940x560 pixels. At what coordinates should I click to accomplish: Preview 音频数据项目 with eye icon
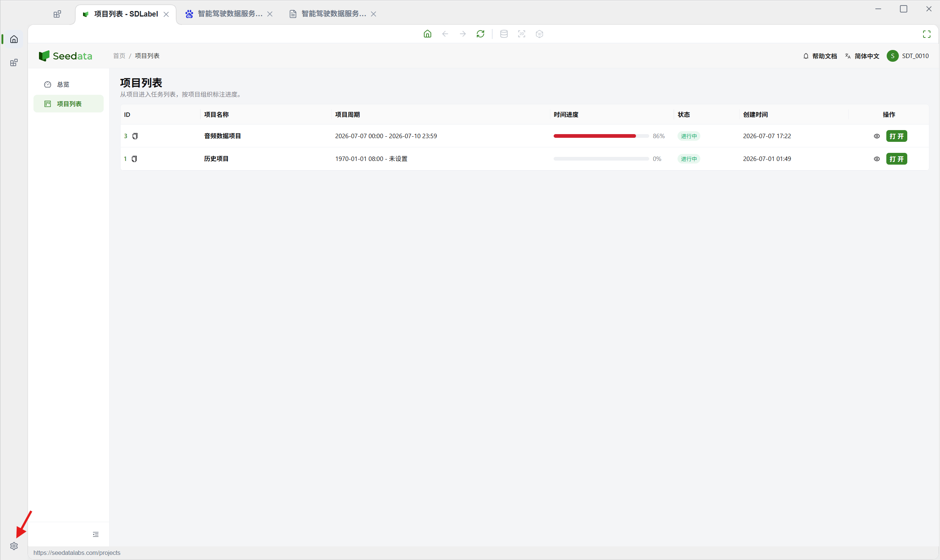(x=877, y=136)
